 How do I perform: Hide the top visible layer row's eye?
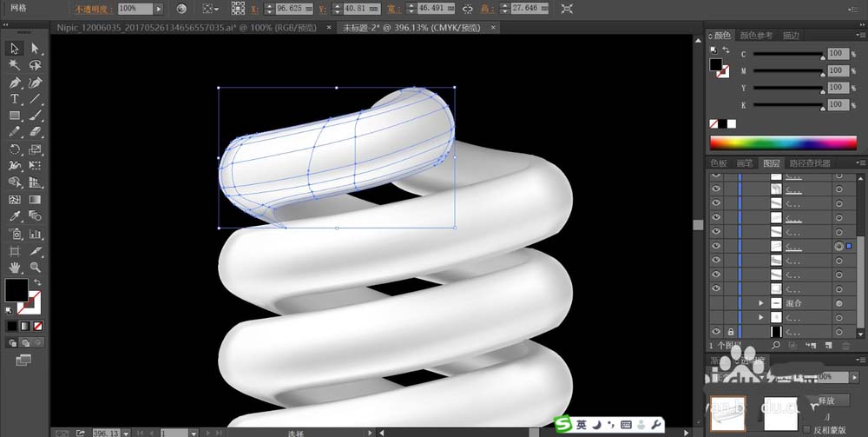(716, 175)
